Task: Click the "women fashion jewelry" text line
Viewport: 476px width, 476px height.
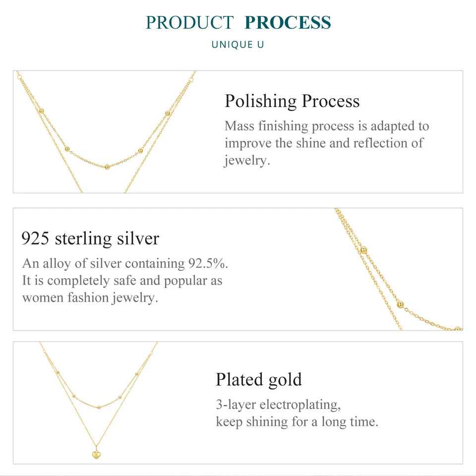Action: pos(90,298)
